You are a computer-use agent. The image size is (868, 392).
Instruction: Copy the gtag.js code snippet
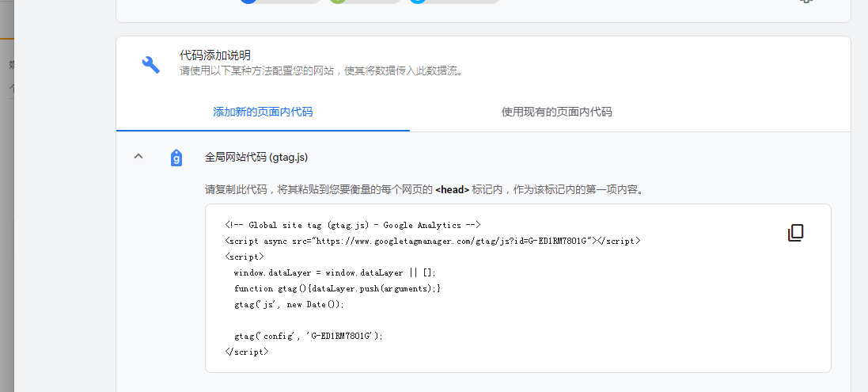point(795,233)
